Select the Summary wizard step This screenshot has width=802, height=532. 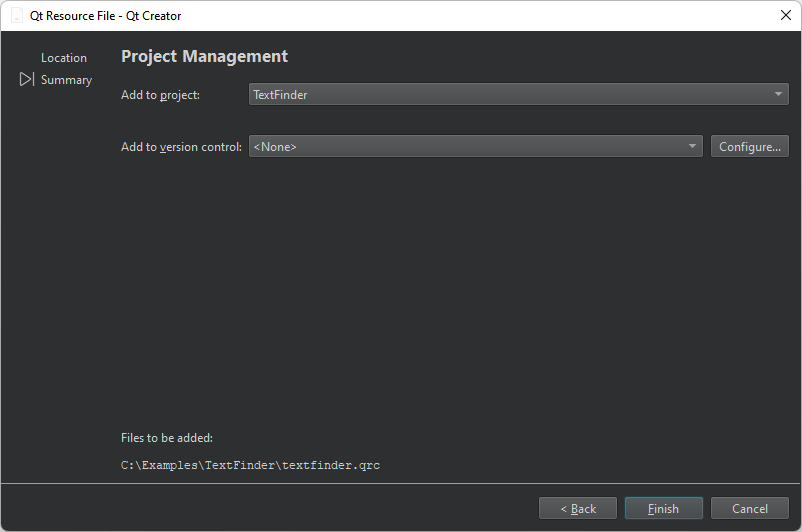pos(66,80)
